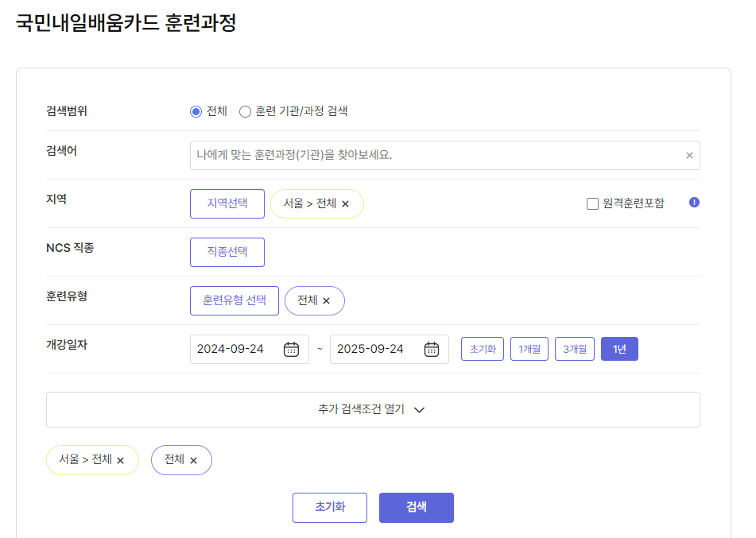
Task: Select the 3개월 date range option
Action: 574,349
